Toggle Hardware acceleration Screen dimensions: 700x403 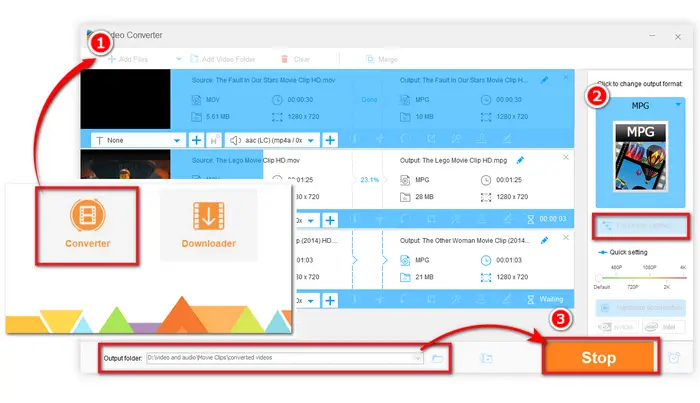click(641, 307)
